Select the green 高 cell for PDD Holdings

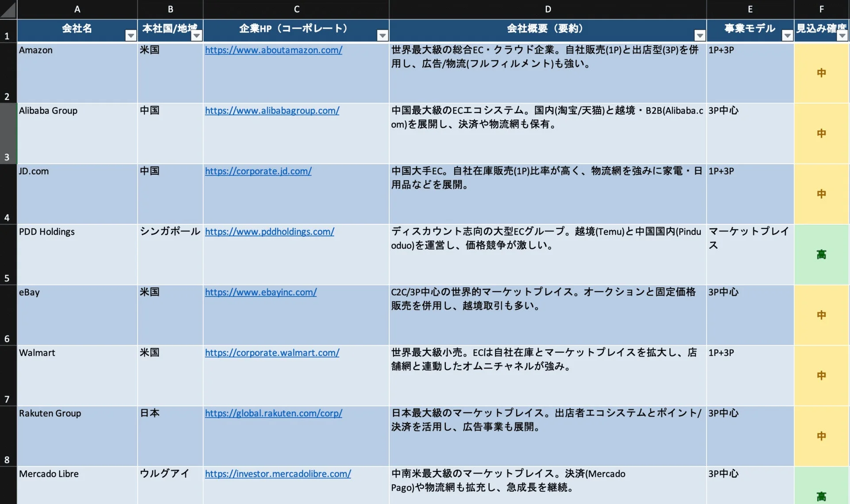pyautogui.click(x=821, y=254)
